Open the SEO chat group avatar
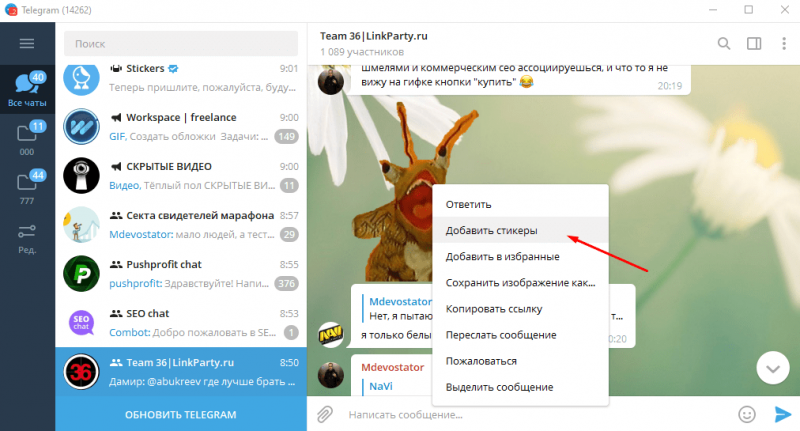800x431 pixels. pos(81,322)
